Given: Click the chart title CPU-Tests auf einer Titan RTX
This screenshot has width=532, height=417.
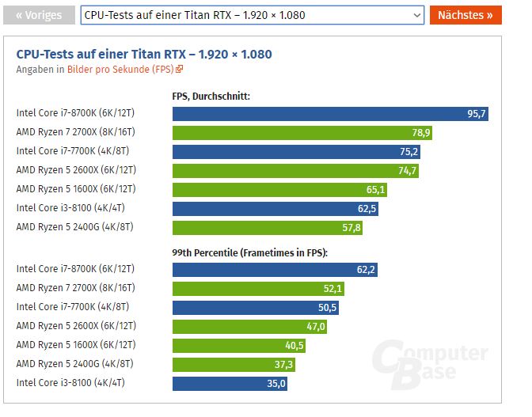Looking at the screenshot, I should click(144, 55).
